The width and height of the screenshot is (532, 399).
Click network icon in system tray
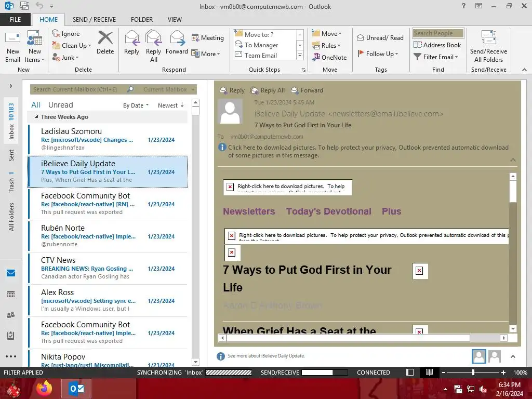[471, 389]
